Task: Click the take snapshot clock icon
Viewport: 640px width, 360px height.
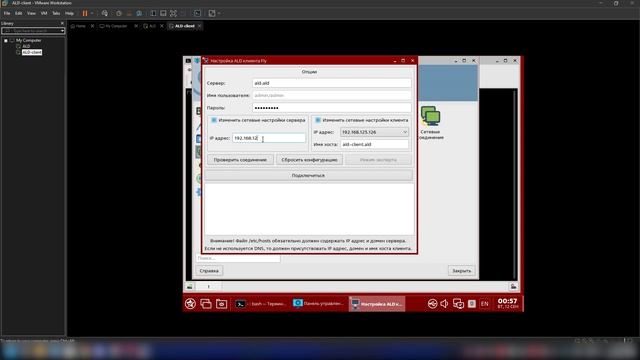Action: pos(119,13)
